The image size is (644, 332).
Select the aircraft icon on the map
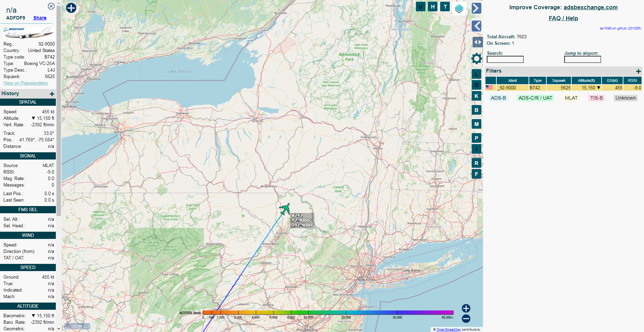285,209
